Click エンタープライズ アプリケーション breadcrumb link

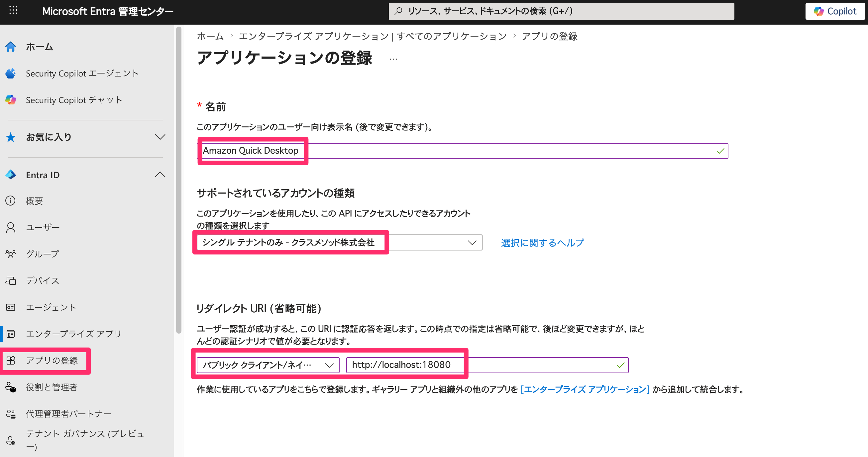373,36
